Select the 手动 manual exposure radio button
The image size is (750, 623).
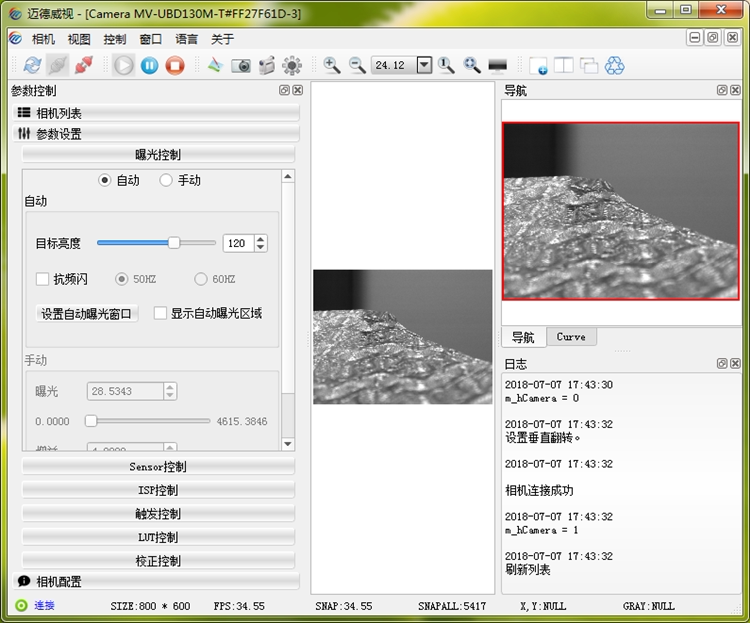[165, 180]
